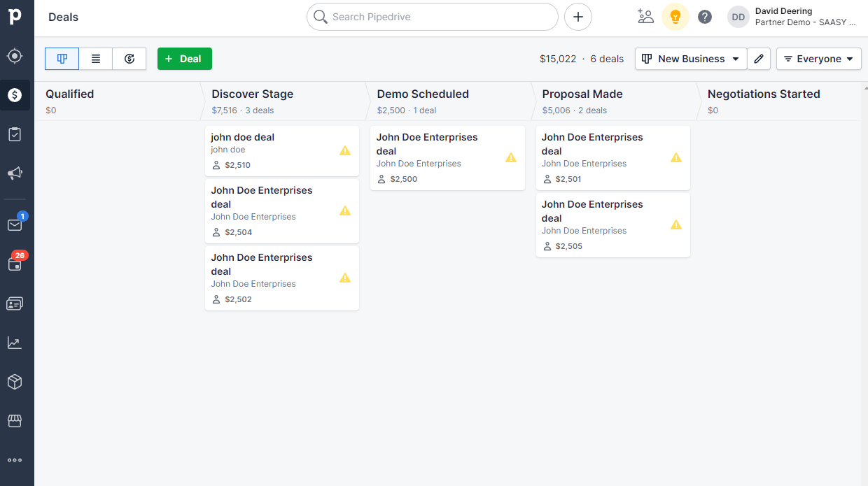Open Everyone filter dropdown
This screenshot has height=486, width=868.
point(818,59)
